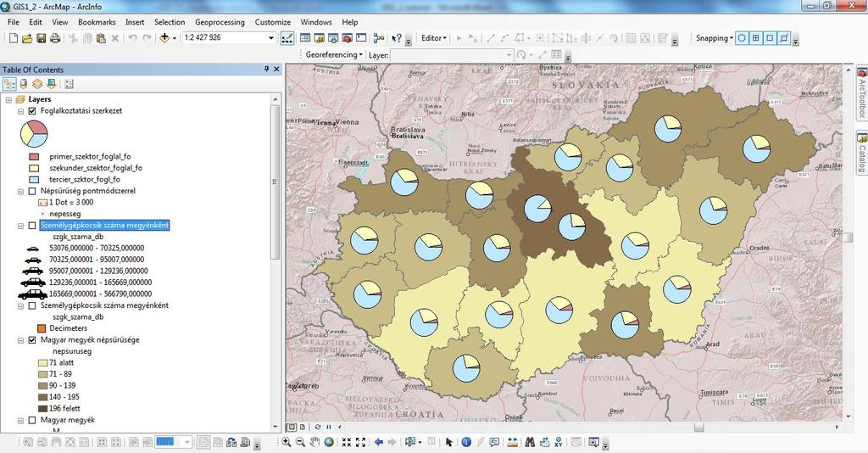Screen dimensions: 868x453
Task: Open the Search window from Standard toolbar
Action: 333,38
